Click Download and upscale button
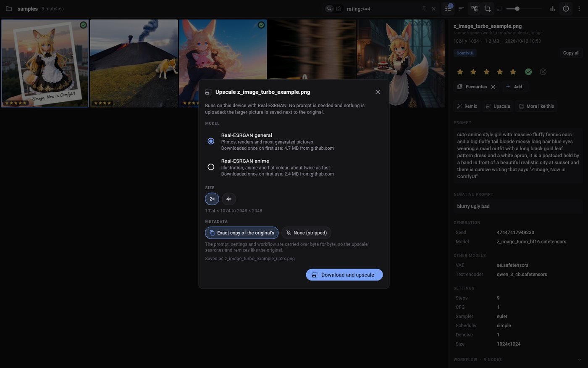 pos(344,275)
